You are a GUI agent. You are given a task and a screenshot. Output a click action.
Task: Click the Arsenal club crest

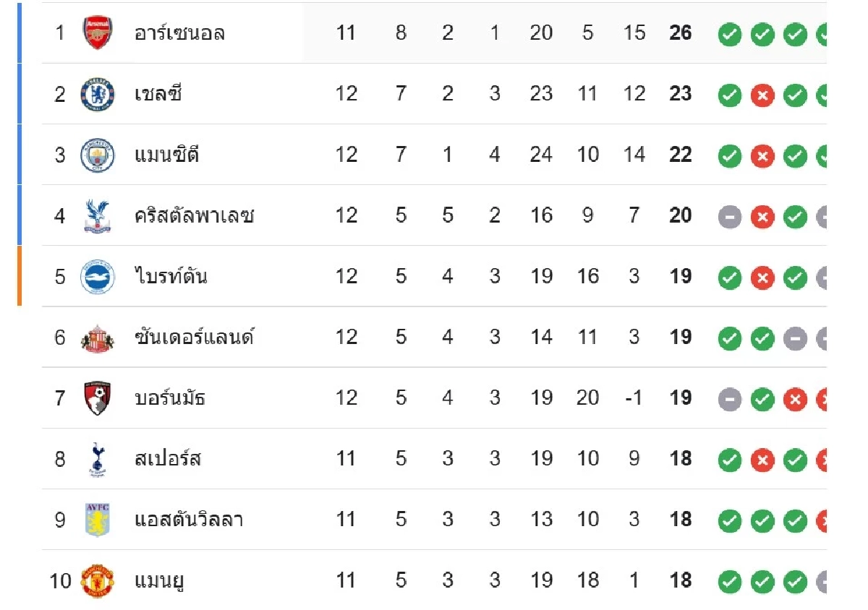(97, 33)
